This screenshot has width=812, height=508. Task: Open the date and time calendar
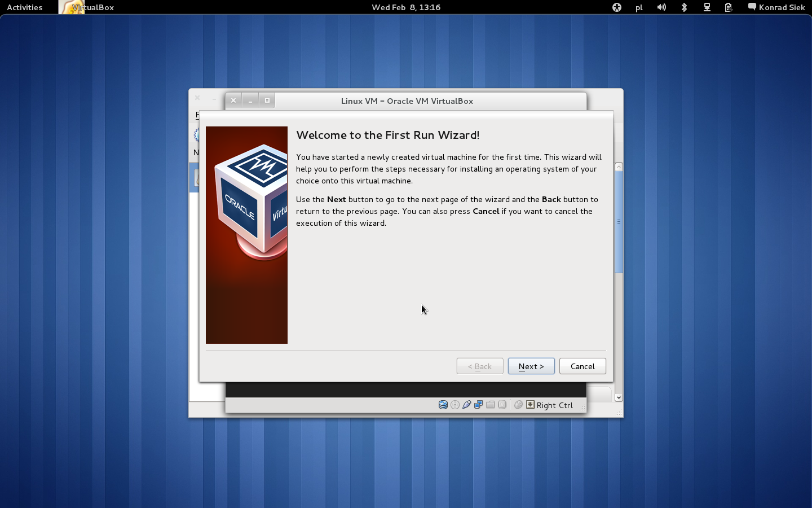pos(406,7)
